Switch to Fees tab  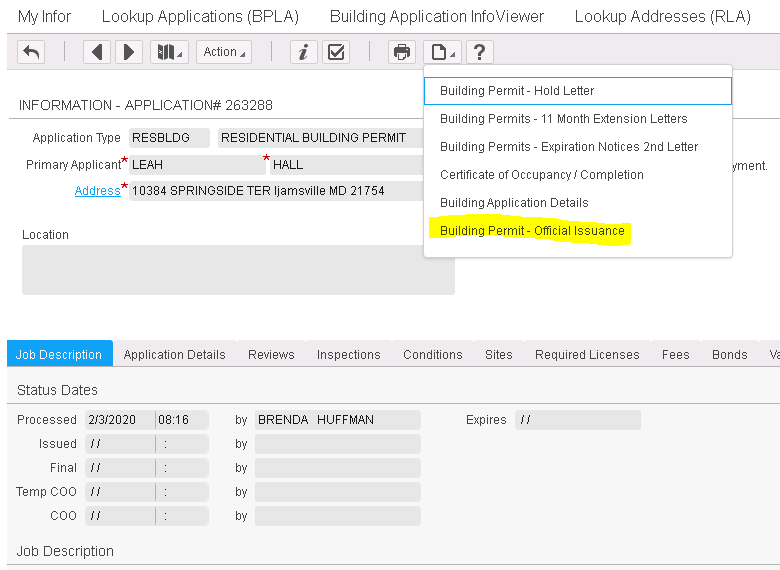coord(676,354)
